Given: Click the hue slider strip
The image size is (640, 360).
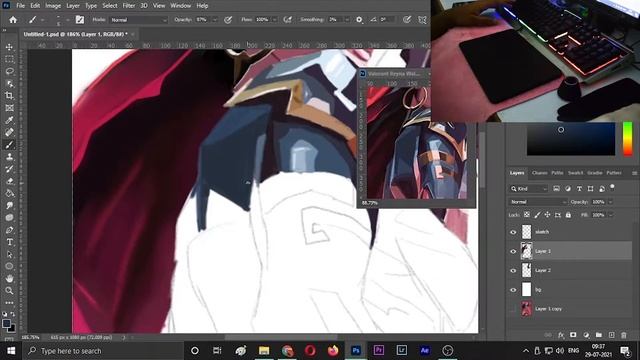Looking at the screenshot, I should pyautogui.click(x=627, y=139).
